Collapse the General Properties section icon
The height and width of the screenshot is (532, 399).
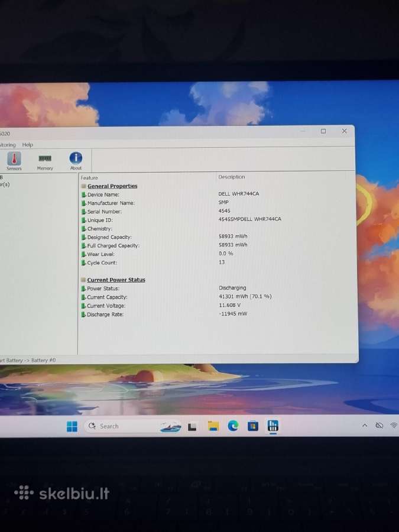point(83,186)
